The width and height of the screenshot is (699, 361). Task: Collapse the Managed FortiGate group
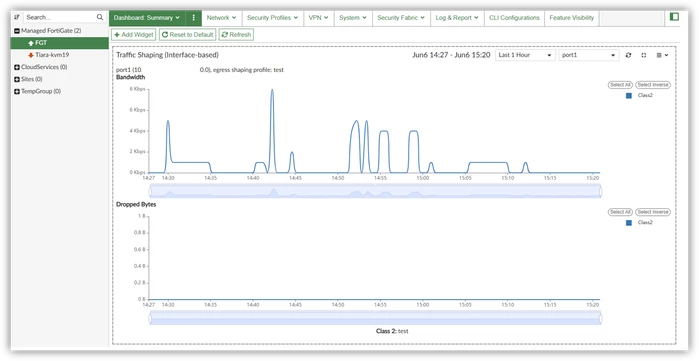click(17, 31)
